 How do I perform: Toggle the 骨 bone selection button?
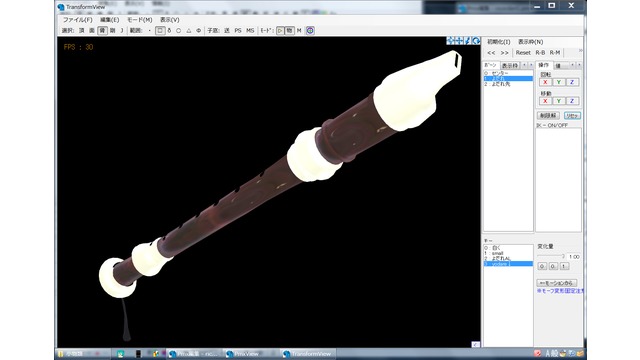(102, 31)
